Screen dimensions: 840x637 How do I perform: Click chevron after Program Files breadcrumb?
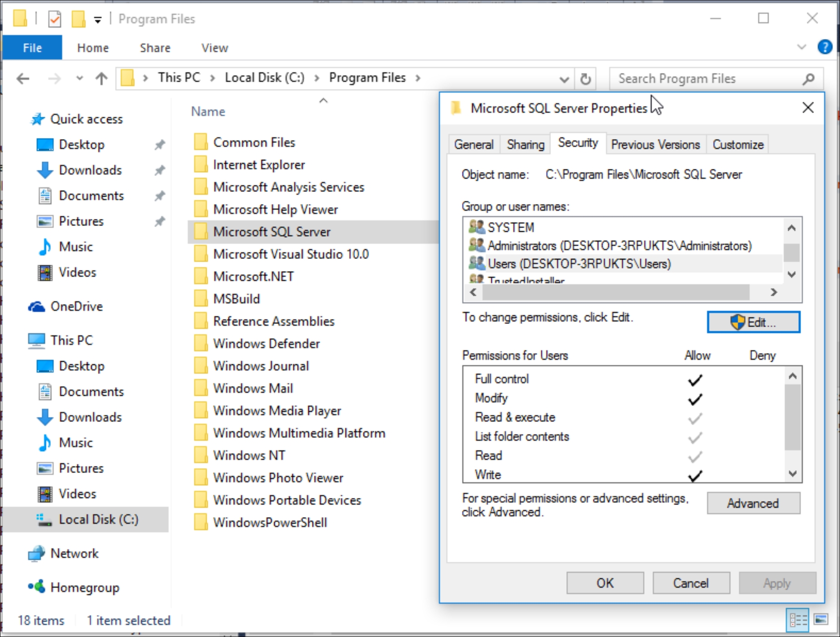pos(417,78)
